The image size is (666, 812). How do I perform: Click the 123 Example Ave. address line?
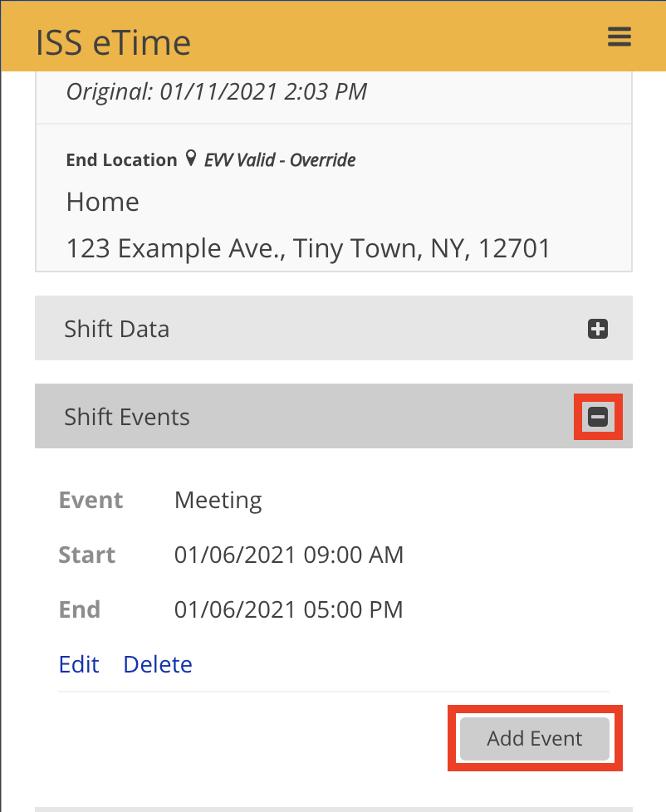[x=308, y=247]
